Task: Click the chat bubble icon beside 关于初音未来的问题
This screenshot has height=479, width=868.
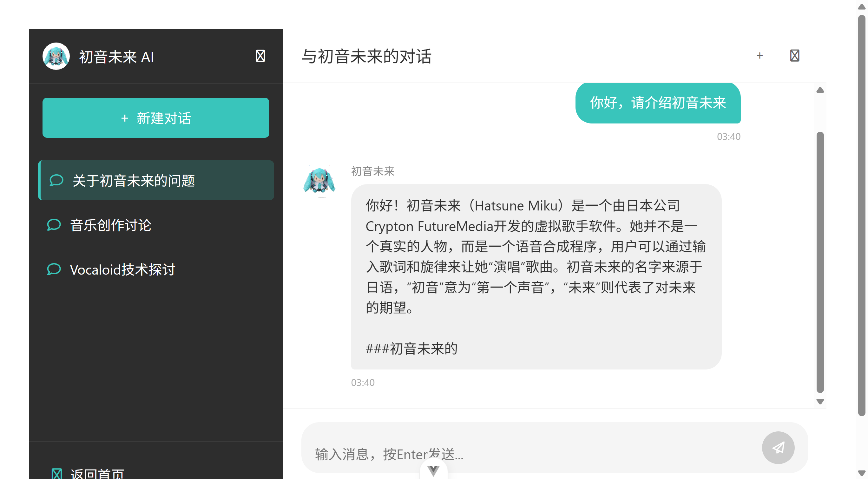Action: 56,180
